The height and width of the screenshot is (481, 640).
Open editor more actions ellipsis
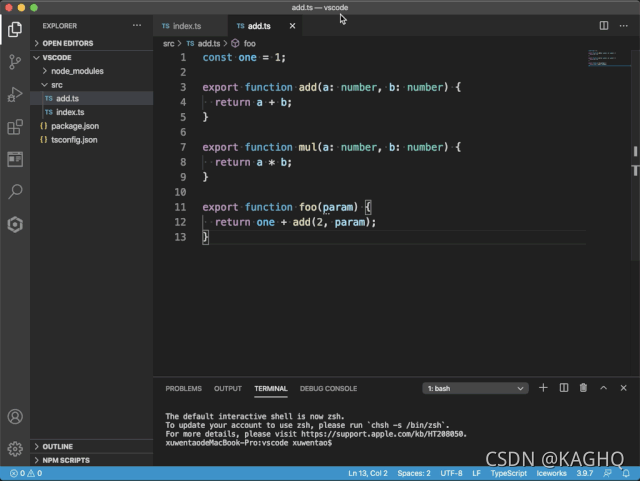tap(624, 25)
